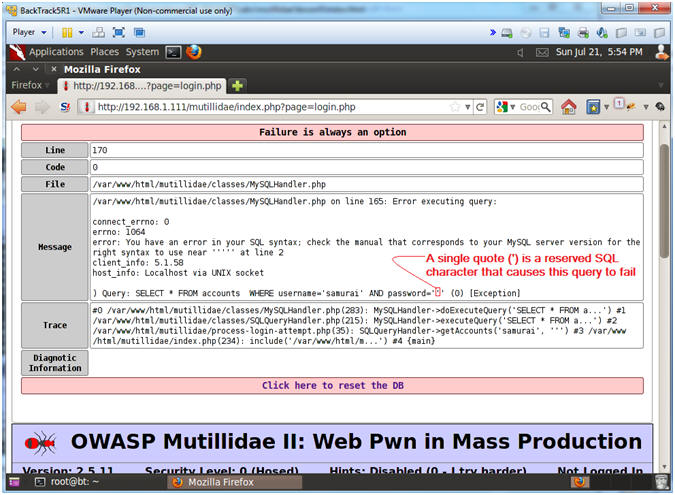The image size is (675, 495).
Task: Click the sound card device icon
Action: point(602,33)
